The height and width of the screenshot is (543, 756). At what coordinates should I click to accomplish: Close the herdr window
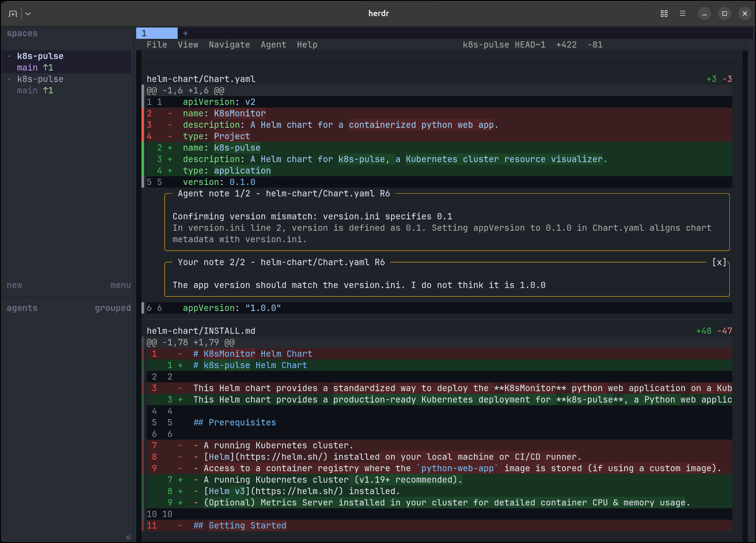(745, 14)
